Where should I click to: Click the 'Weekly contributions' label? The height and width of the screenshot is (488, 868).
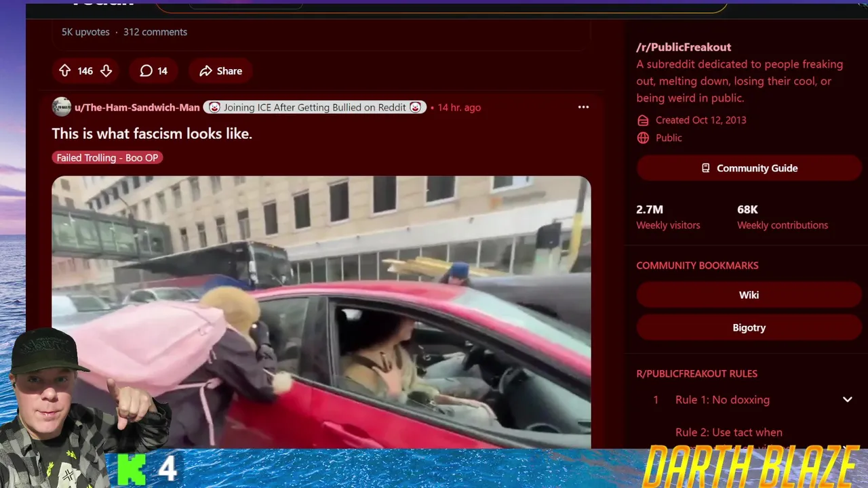[x=783, y=225]
